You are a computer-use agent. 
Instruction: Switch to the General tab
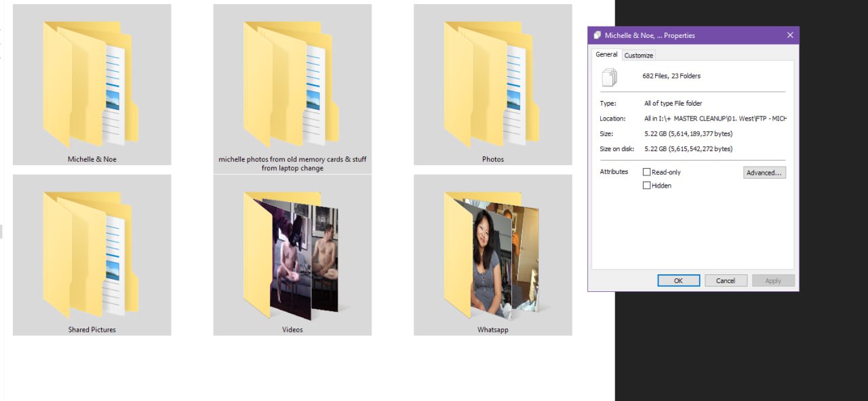[x=606, y=55]
